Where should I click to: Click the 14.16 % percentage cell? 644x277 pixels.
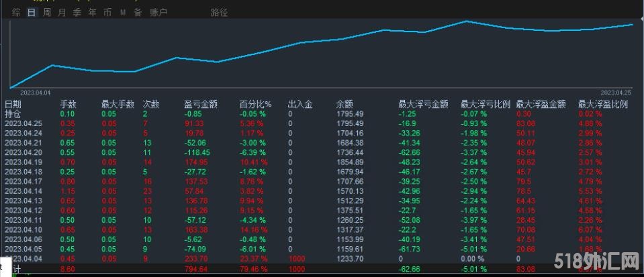tap(253, 230)
